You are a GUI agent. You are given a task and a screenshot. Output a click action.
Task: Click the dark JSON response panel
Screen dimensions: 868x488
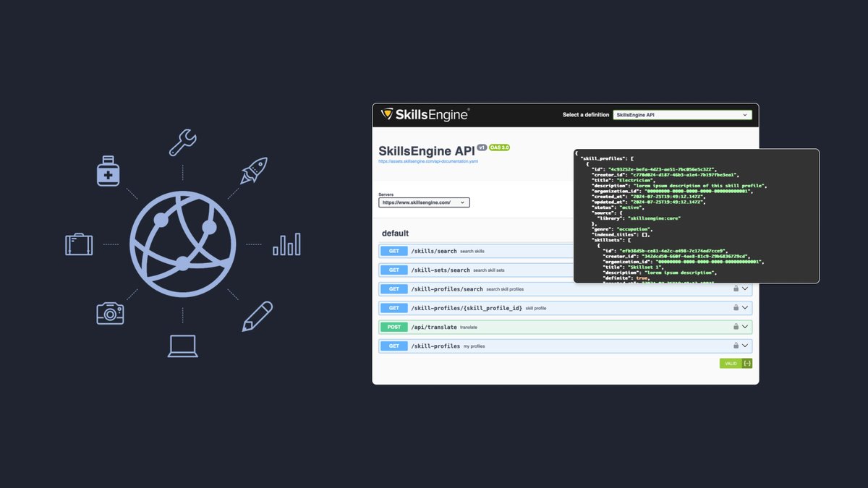coord(696,215)
